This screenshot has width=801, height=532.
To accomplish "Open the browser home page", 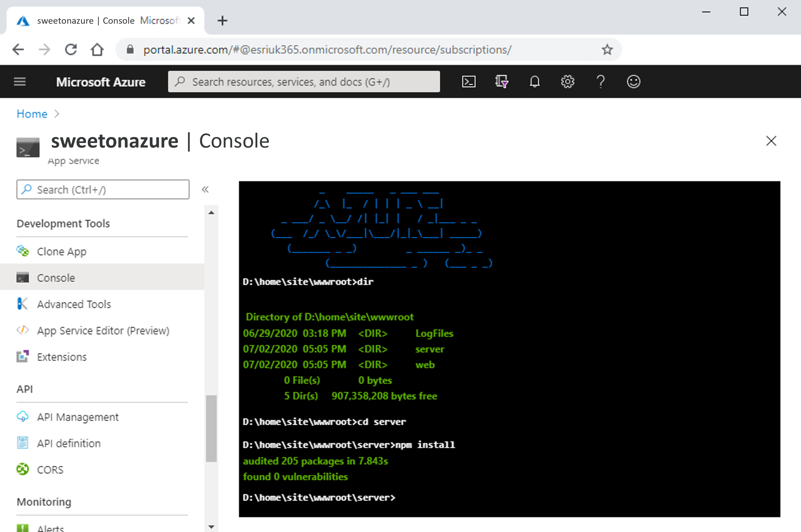I will 97,50.
